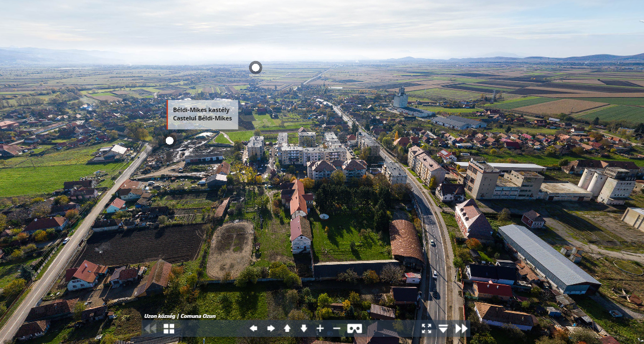Click the distant ring hotspot on horizon
This screenshot has height=344, width=644.
tap(255, 68)
